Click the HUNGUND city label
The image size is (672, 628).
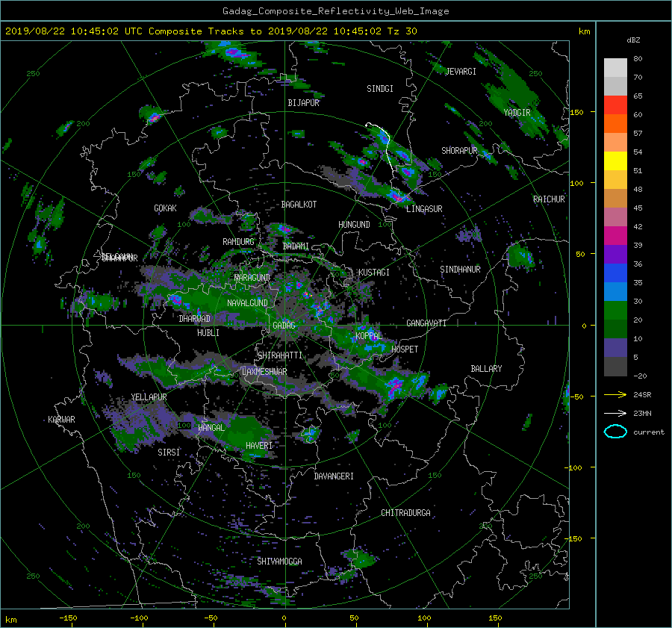tap(354, 225)
